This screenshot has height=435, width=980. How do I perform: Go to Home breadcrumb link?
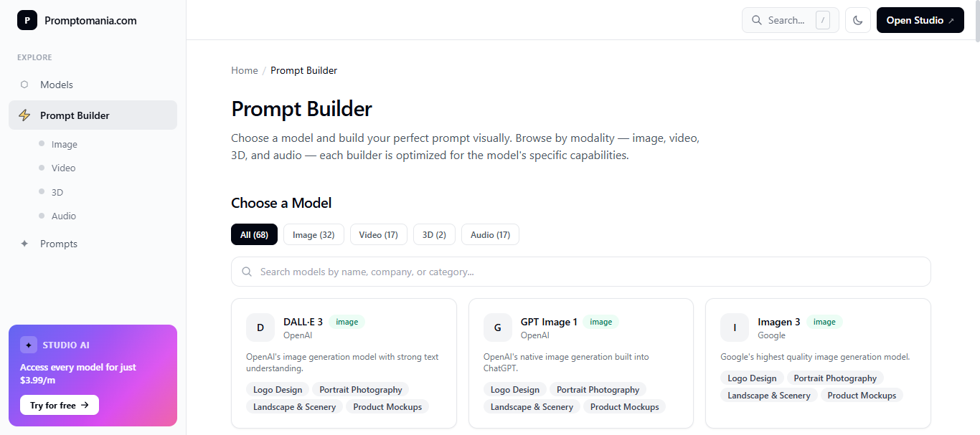coord(244,70)
